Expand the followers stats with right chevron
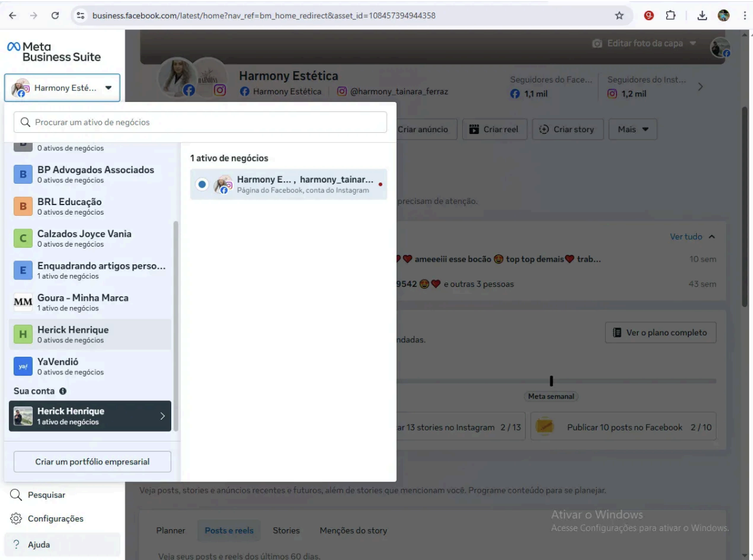Screen dimensions: 753x560 pos(700,87)
